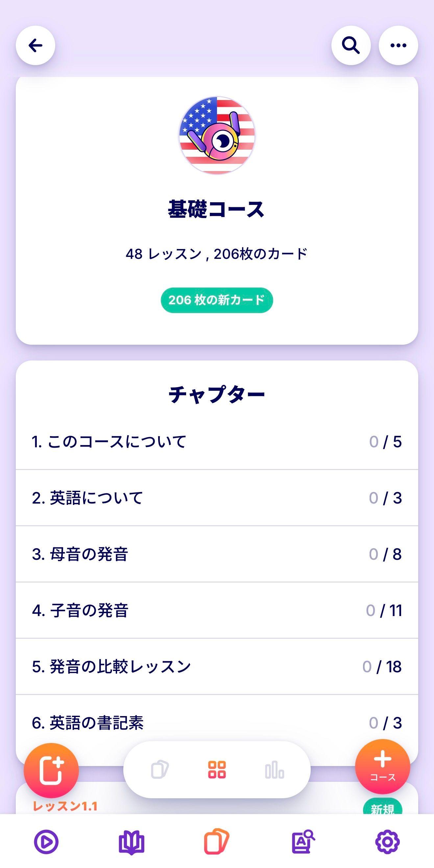
Task: Open the play tab in bottom navigation
Action: tap(46, 842)
